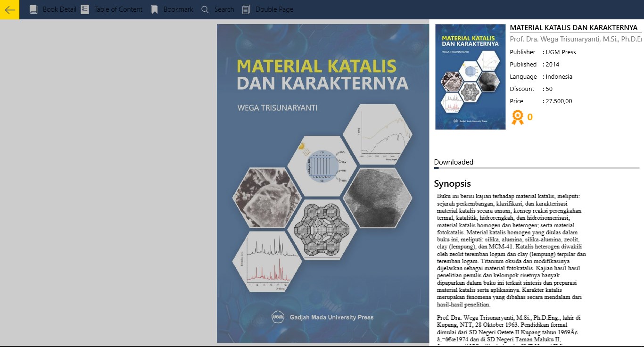Click the Language value Indonesia
Screen dimensions: 644x347
click(559, 77)
